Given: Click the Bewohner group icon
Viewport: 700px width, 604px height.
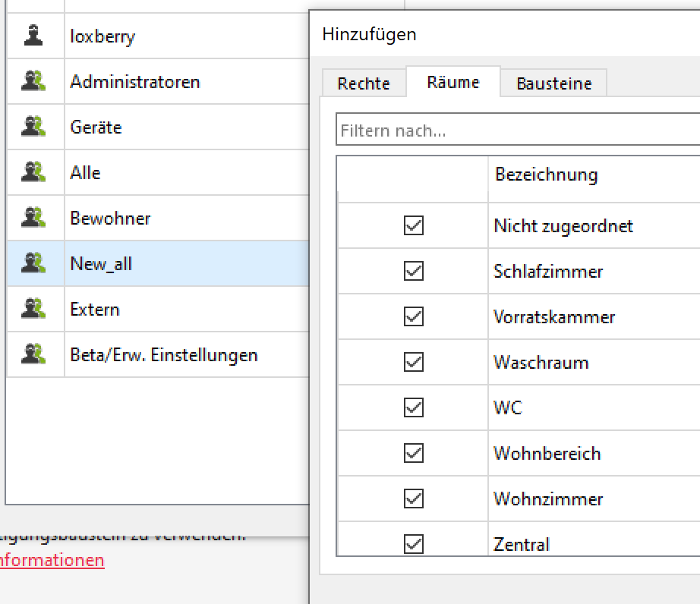Looking at the screenshot, I should tap(33, 218).
